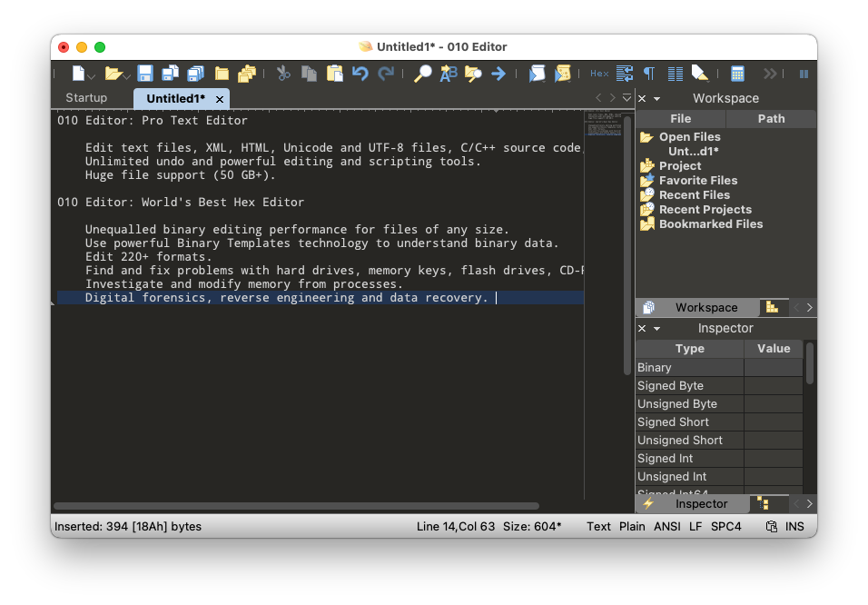Screen dimensions: 868x605
Task: Click the tab icon next to the Inspector tab
Action: point(763,503)
